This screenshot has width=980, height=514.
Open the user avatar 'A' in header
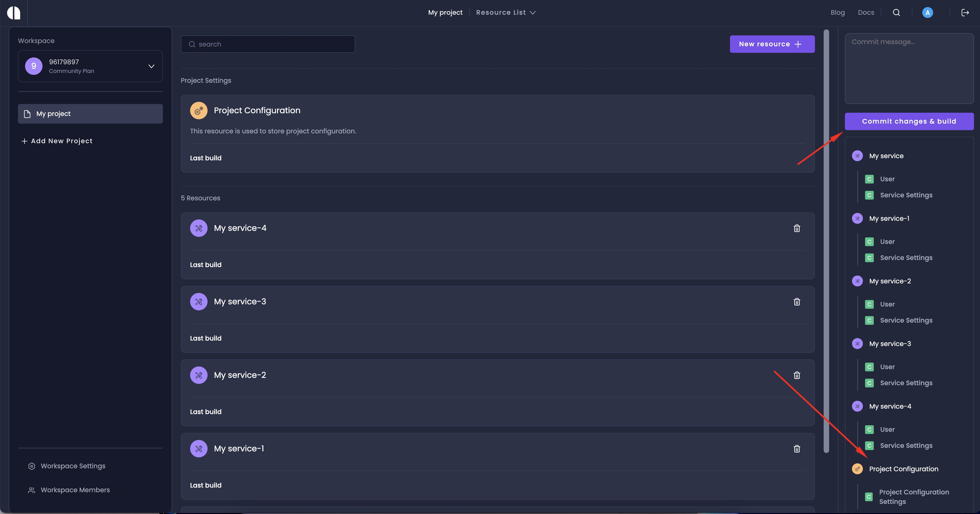(927, 13)
